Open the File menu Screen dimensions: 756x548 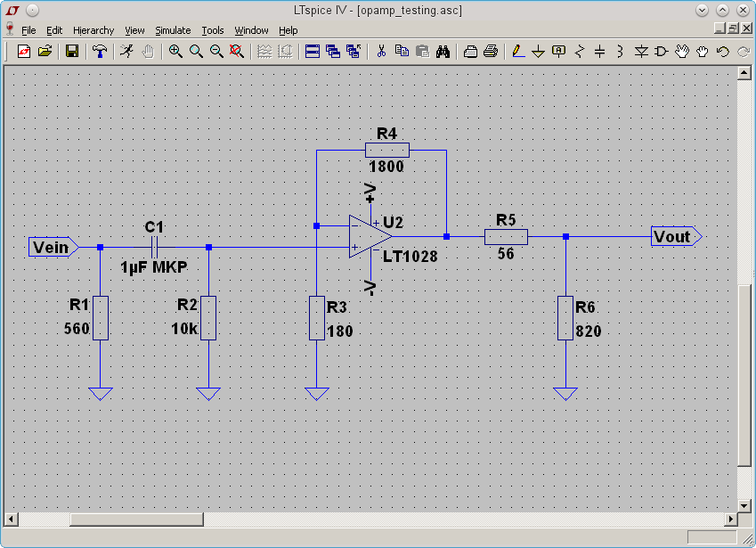pos(28,30)
